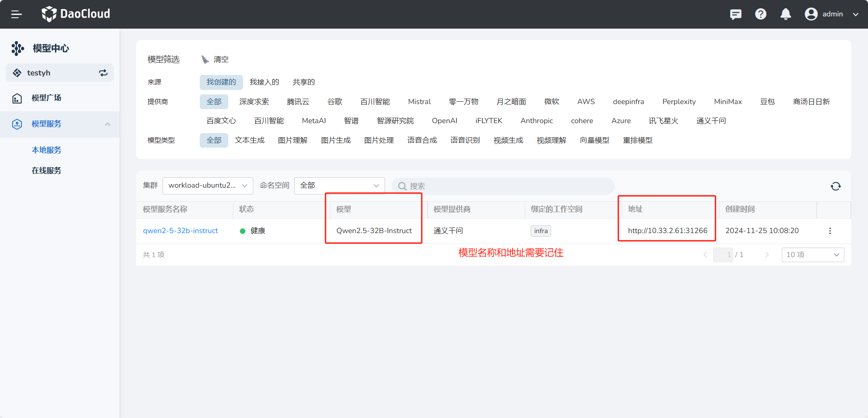Filter providers by iFLYTEK

(488, 121)
